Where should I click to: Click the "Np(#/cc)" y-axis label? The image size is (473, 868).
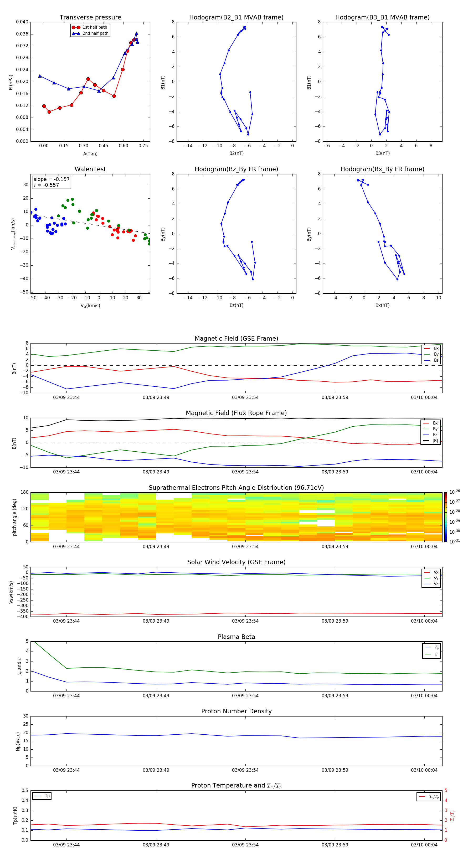click(x=18, y=741)
